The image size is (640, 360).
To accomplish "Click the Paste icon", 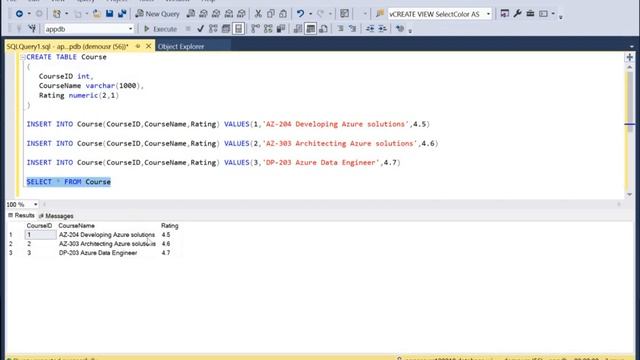I will (x=283, y=14).
